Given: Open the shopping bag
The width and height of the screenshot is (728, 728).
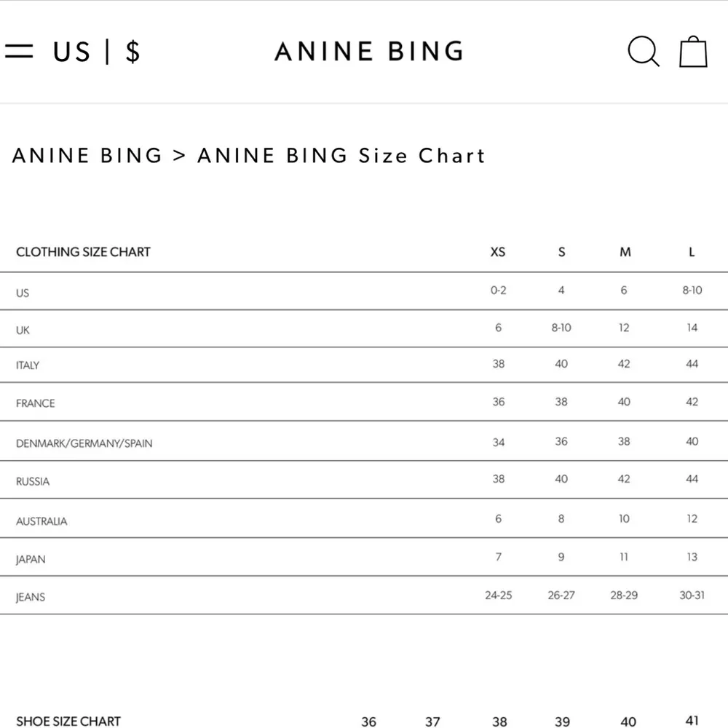Looking at the screenshot, I should point(693,51).
